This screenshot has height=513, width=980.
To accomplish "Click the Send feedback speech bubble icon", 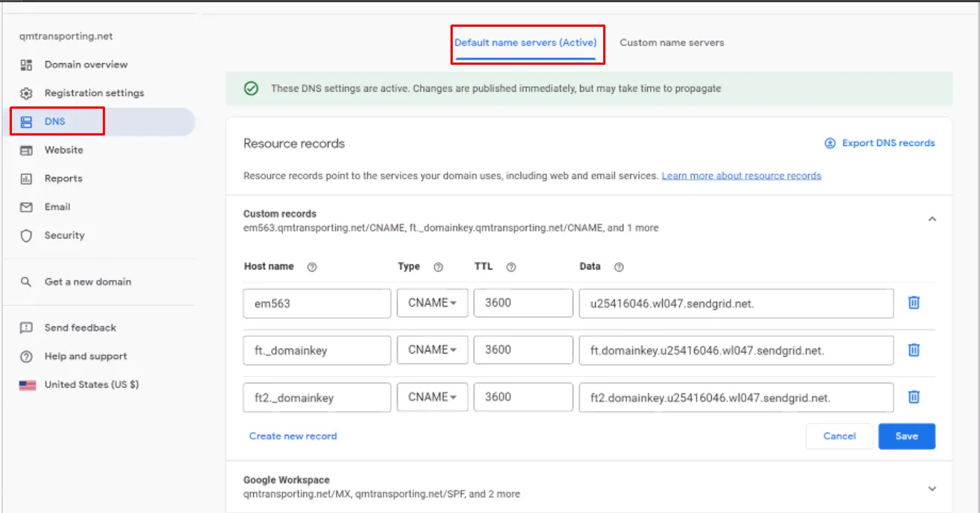I will point(26,328).
